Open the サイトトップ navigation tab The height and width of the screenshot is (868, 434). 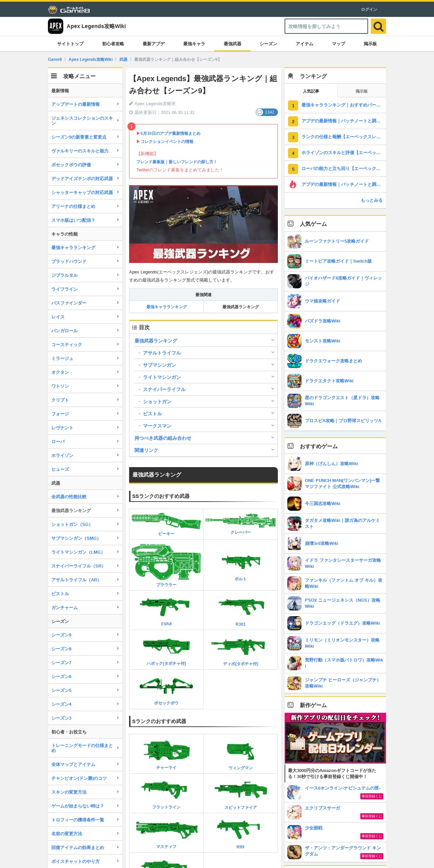[x=70, y=44]
